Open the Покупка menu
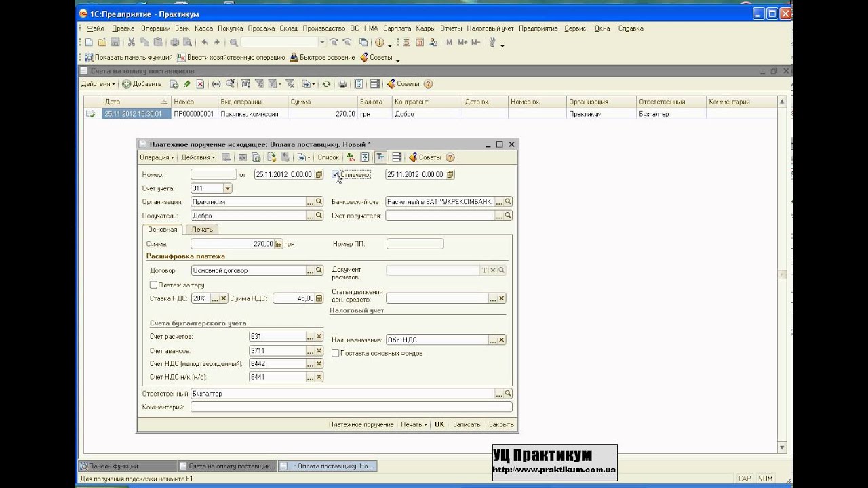This screenshot has width=868, height=488. pos(231,28)
